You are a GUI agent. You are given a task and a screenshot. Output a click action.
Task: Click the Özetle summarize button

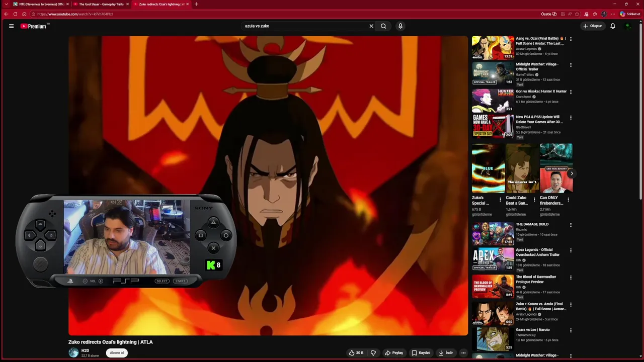548,14
